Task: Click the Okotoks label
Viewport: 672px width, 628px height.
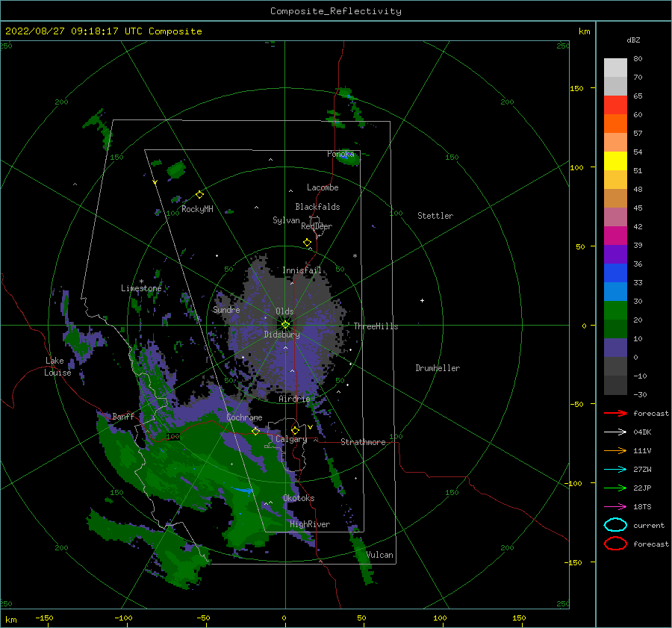Action: (299, 498)
